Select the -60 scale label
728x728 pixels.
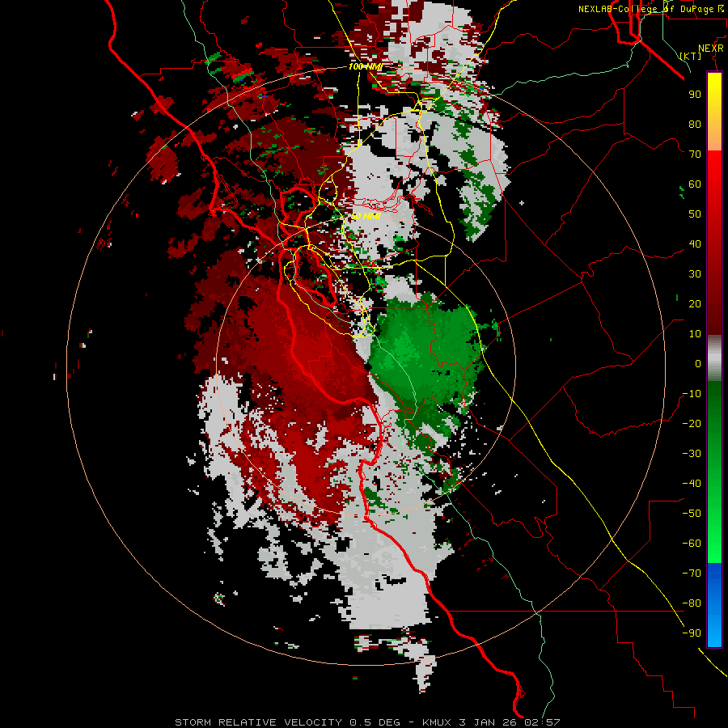692,544
